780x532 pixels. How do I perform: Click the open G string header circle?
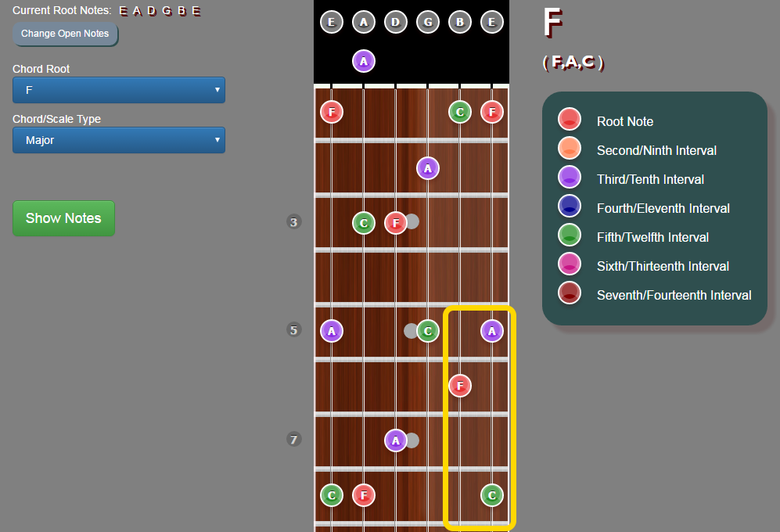pos(428,22)
